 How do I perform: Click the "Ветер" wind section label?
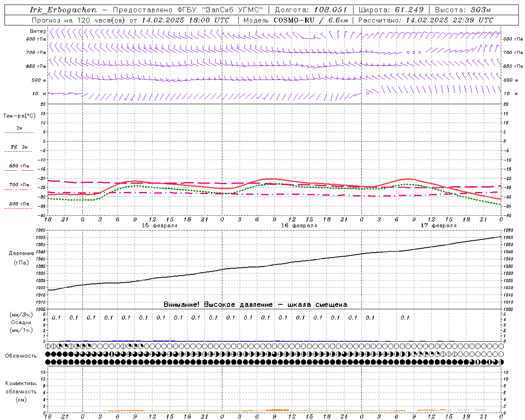[x=38, y=31]
